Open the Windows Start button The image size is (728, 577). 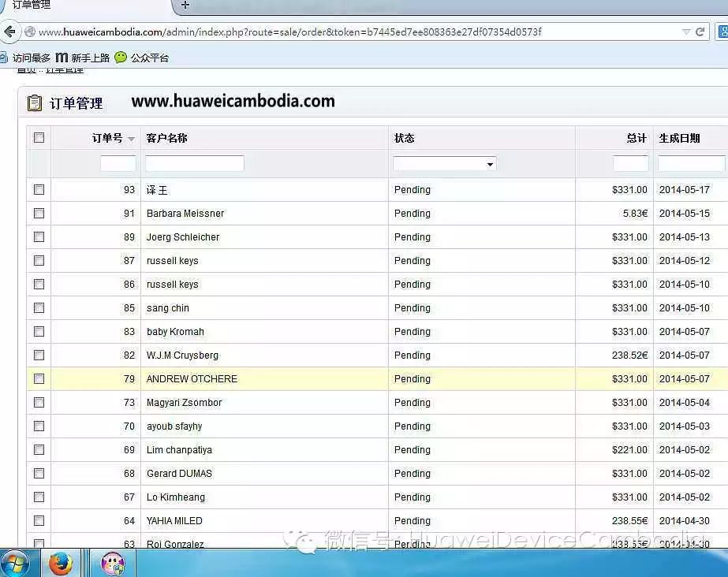[14, 564]
